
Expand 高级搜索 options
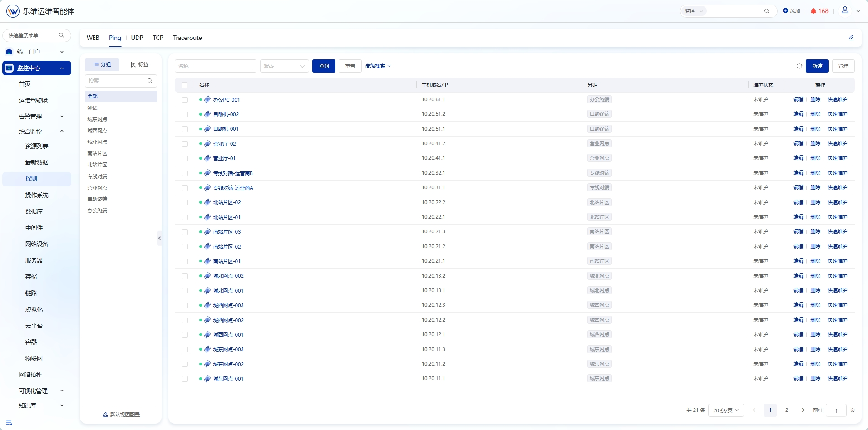pyautogui.click(x=378, y=66)
